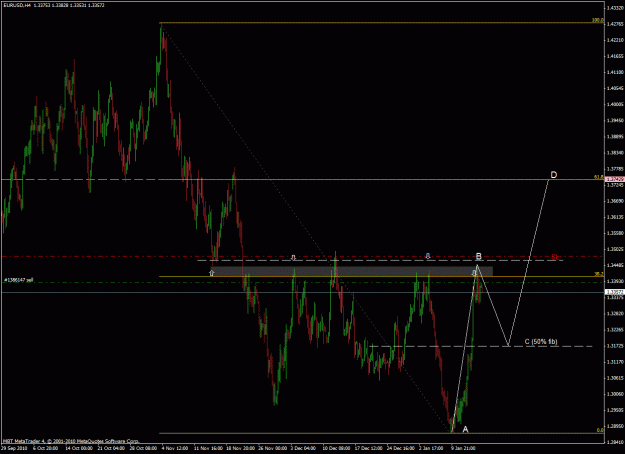Viewport: 625px width, 454px height.
Task: Click the '#1386147 sell' order label
Action: [18, 280]
